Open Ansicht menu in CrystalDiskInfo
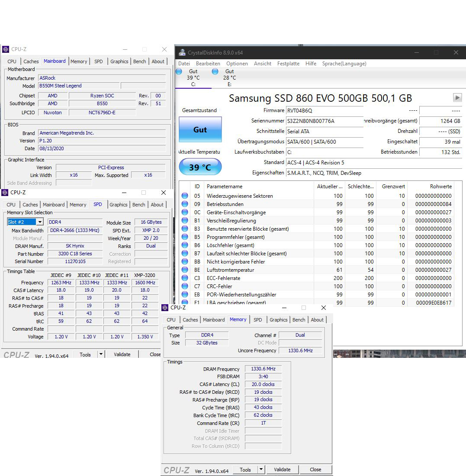 pyautogui.click(x=263, y=64)
